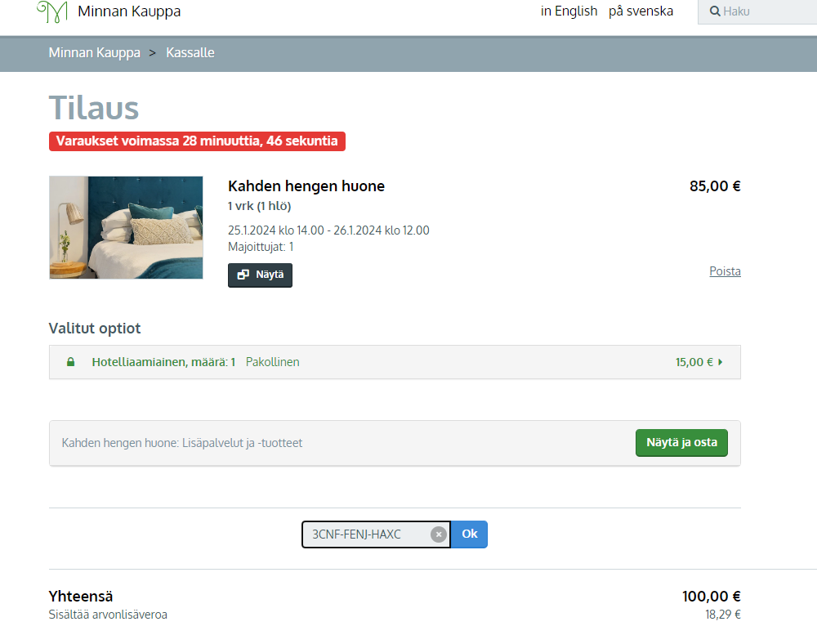Focus the coupon code input field

[370, 534]
